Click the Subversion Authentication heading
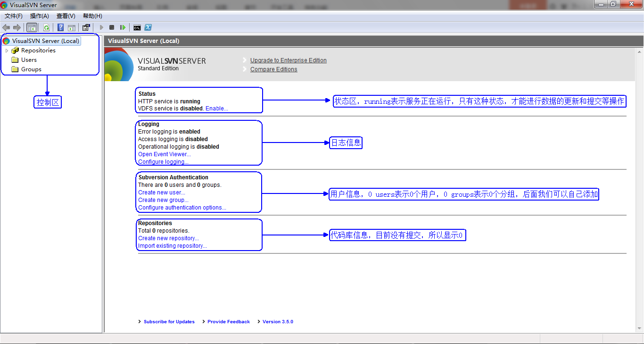The image size is (644, 344). (173, 177)
